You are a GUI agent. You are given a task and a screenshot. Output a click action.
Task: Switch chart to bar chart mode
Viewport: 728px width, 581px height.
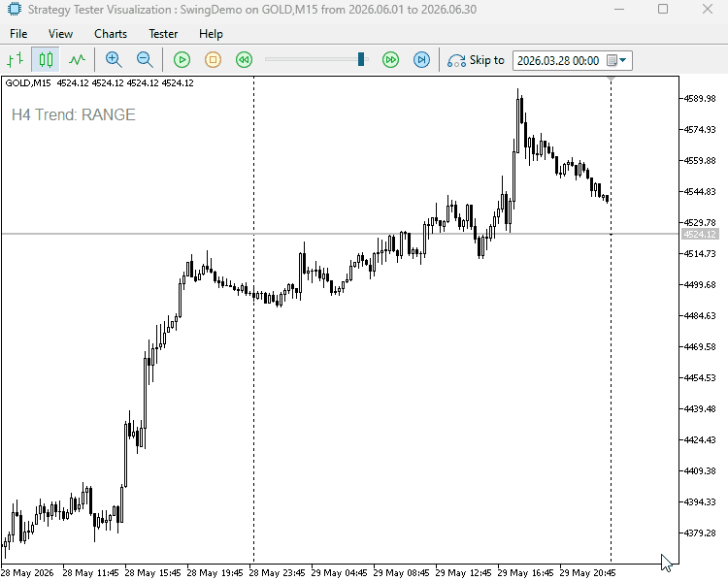coord(16,60)
